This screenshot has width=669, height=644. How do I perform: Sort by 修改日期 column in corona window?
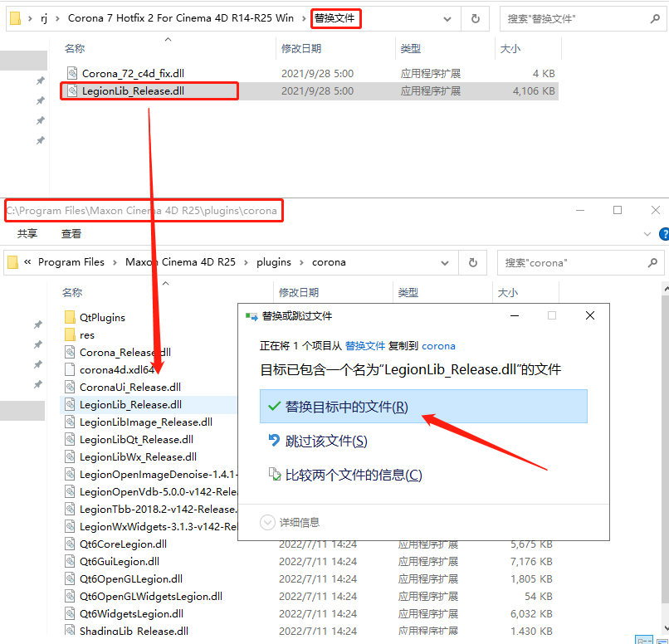point(299,293)
